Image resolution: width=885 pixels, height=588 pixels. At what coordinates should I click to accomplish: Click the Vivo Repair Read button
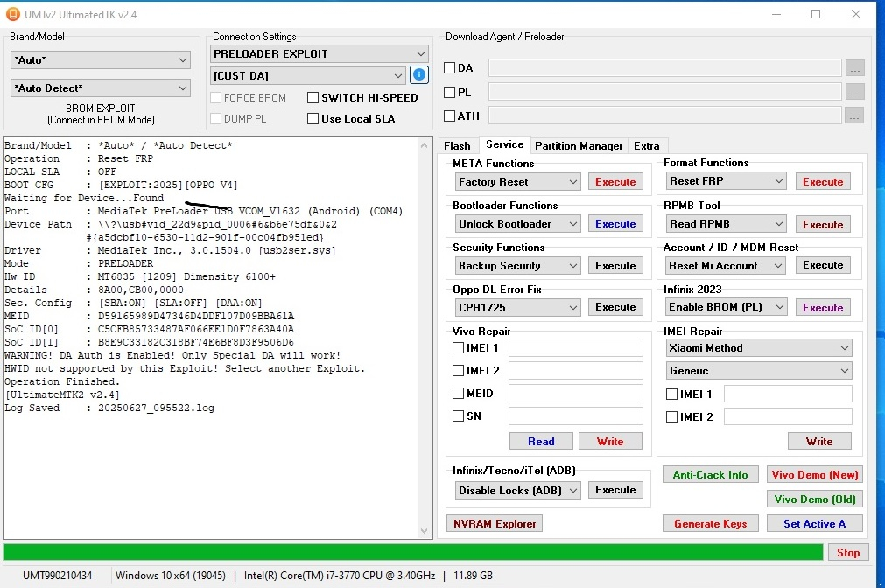coord(541,441)
